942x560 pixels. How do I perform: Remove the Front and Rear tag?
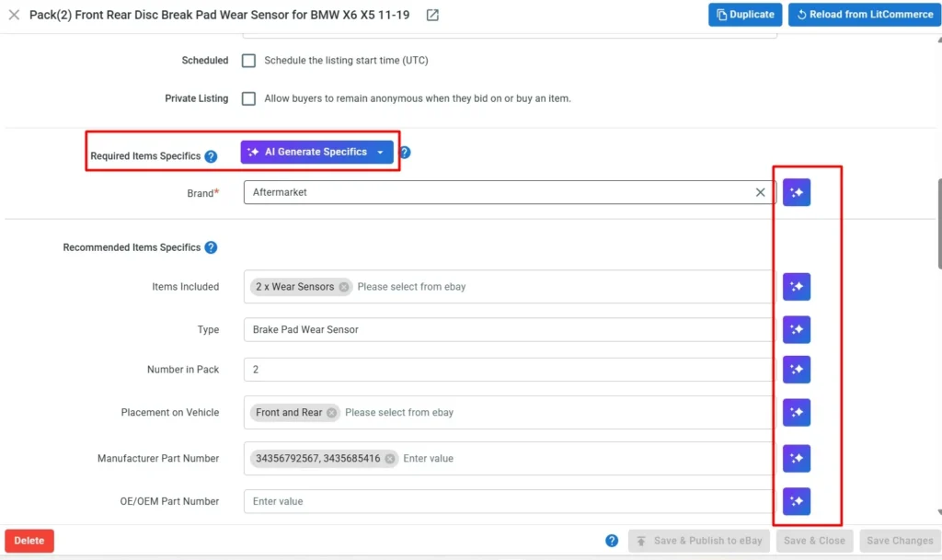tap(331, 413)
